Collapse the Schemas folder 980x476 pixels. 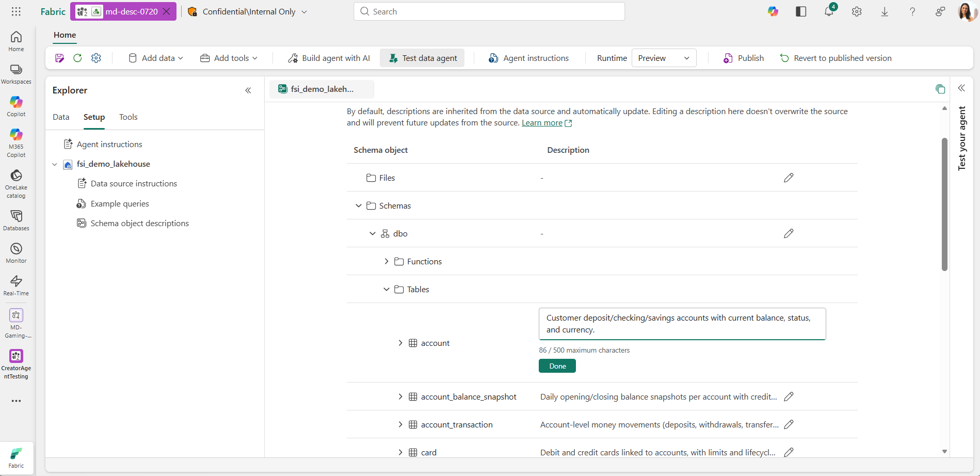pyautogui.click(x=359, y=205)
